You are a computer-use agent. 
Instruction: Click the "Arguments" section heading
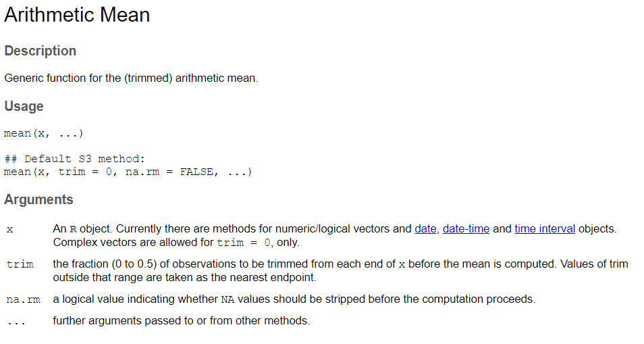(38, 199)
